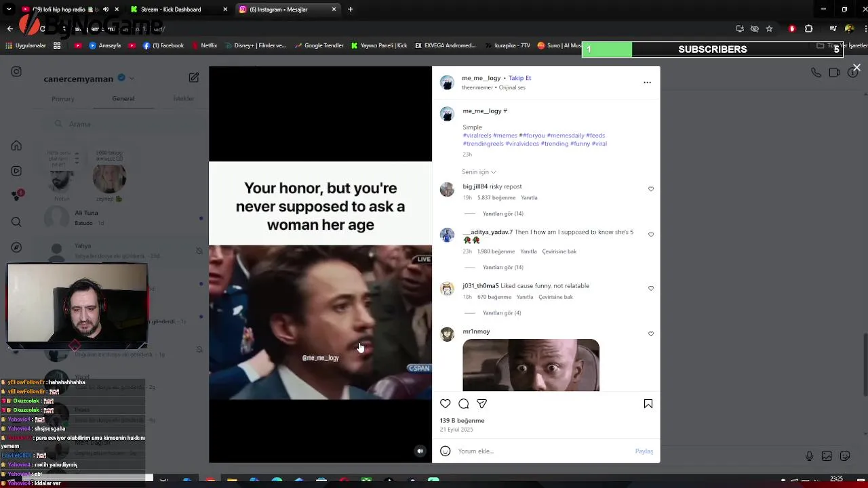Compose a new message with pencil icon
Viewport: 868px width, 488px height.
click(x=194, y=78)
